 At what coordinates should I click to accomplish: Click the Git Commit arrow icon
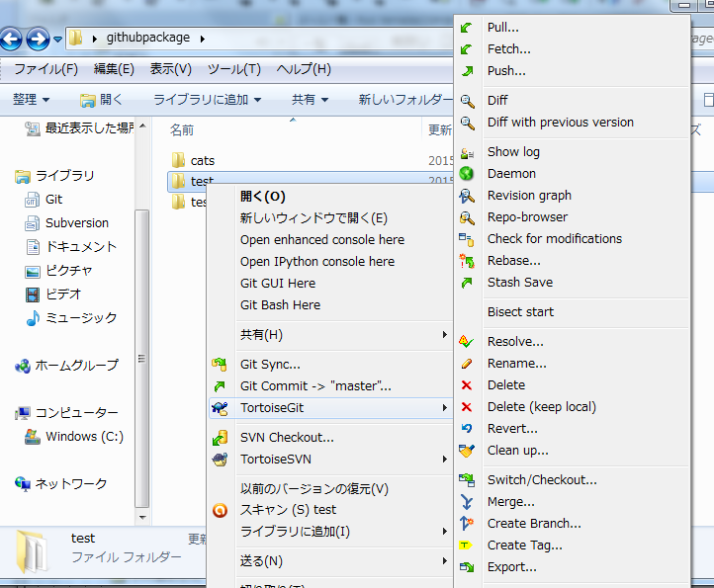pos(220,386)
